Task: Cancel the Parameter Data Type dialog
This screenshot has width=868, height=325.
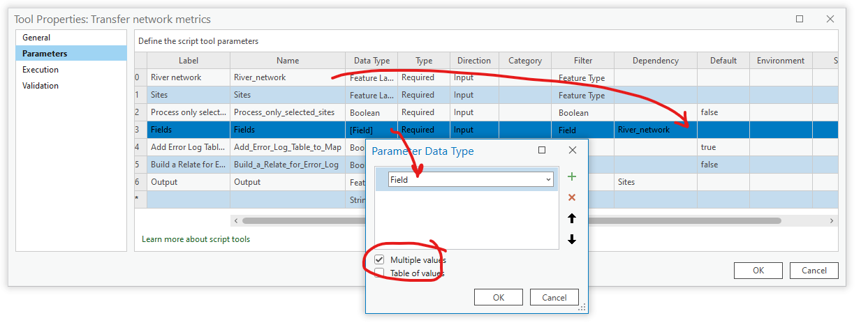Action: click(554, 297)
